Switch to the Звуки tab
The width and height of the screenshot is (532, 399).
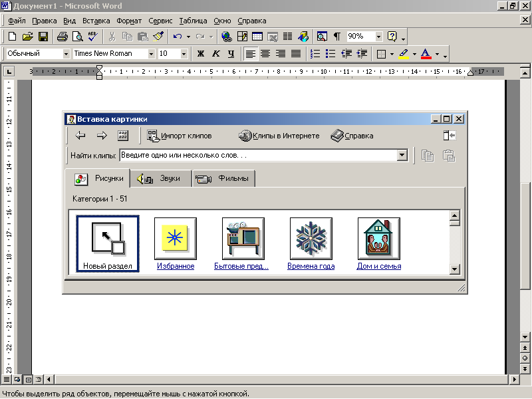coord(161,178)
